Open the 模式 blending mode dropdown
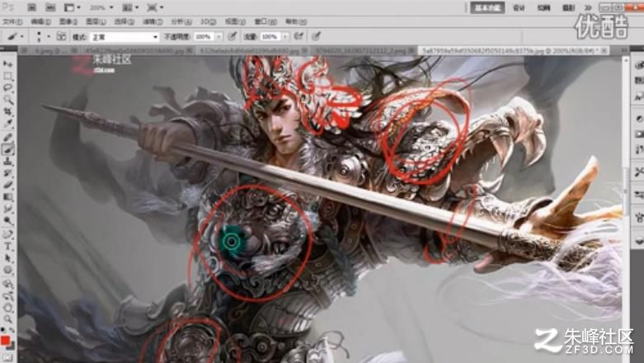Viewport: 644px width, 363px height. [125, 37]
